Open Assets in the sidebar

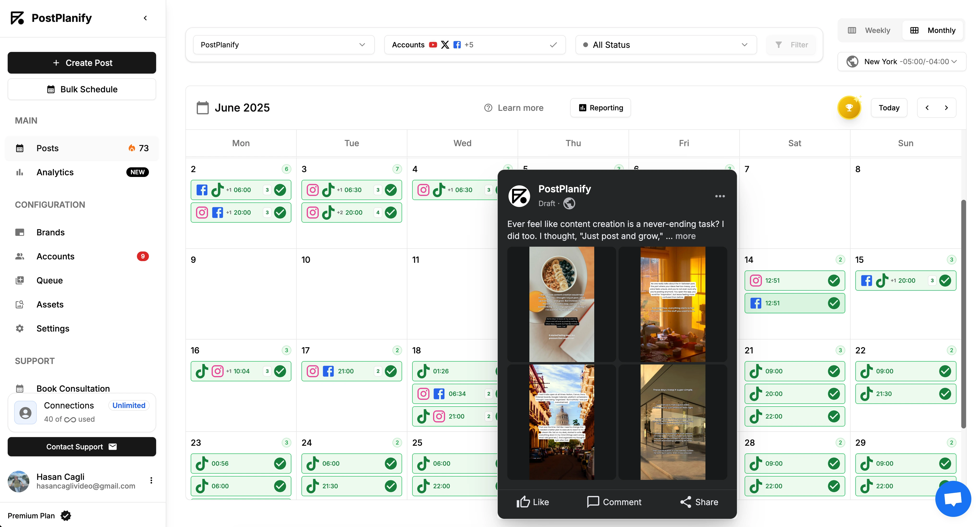[x=82, y=304]
